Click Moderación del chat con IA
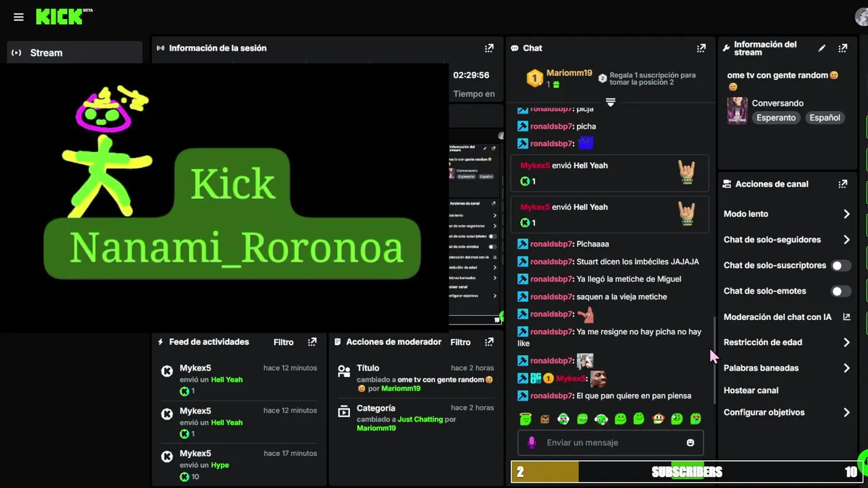Image resolution: width=868 pixels, height=488 pixels. point(777,317)
